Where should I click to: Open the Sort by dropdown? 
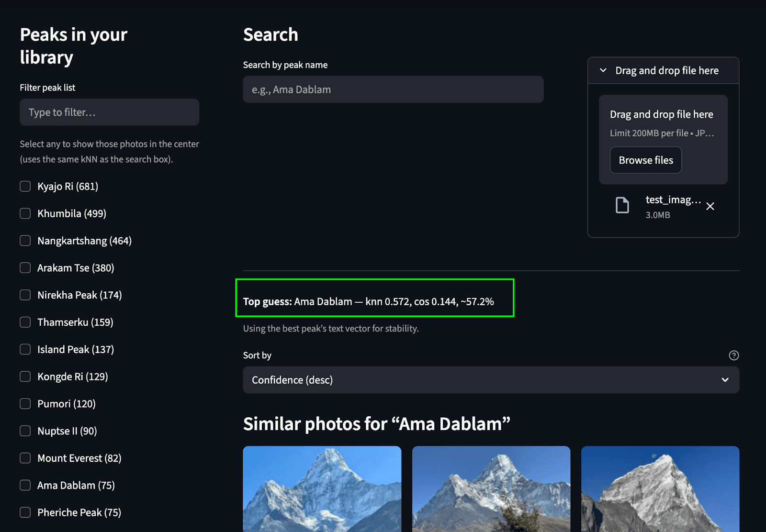tap(491, 380)
